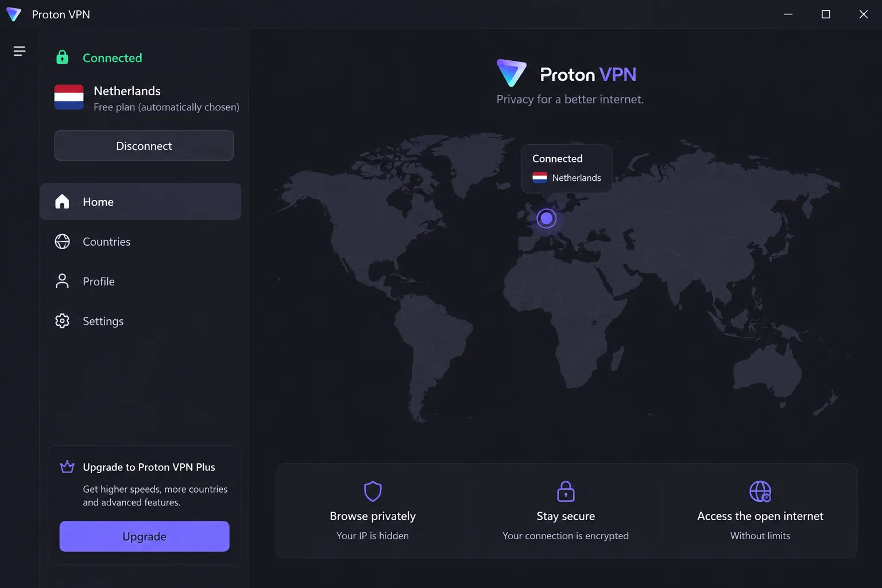Click the crown icon in the upgrade card
The height and width of the screenshot is (588, 882).
tap(67, 467)
